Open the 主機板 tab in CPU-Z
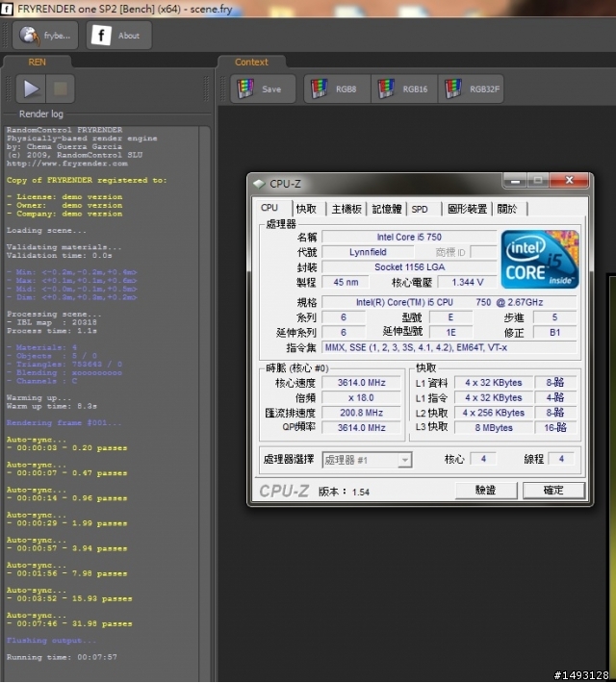Screen dimensions: 616x683 [x=346, y=209]
